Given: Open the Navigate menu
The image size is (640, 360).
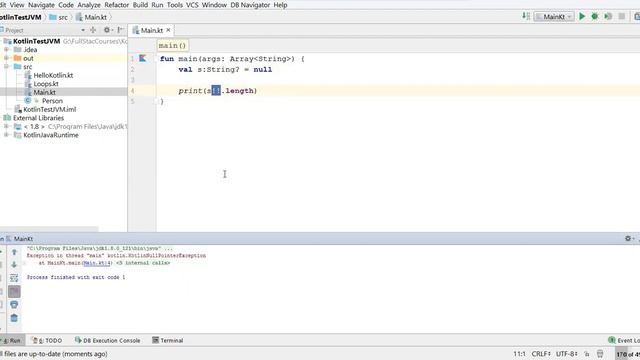Looking at the screenshot, I should 41,5.
